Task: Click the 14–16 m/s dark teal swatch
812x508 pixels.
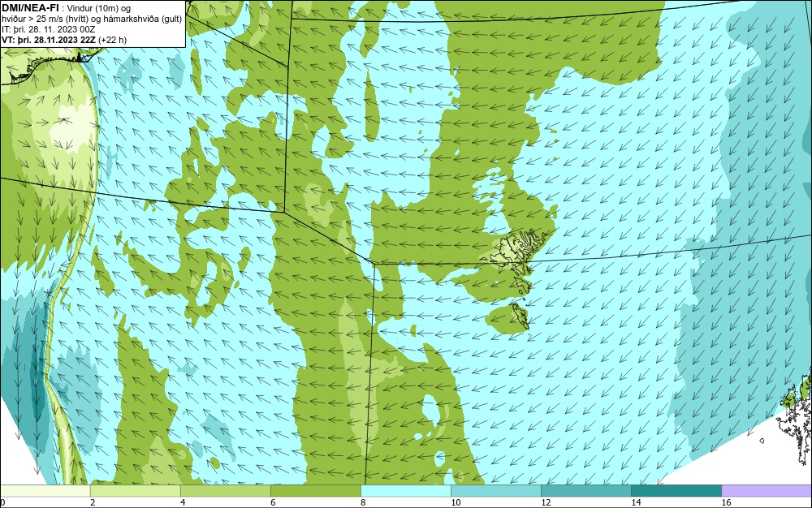Action: 676,491
